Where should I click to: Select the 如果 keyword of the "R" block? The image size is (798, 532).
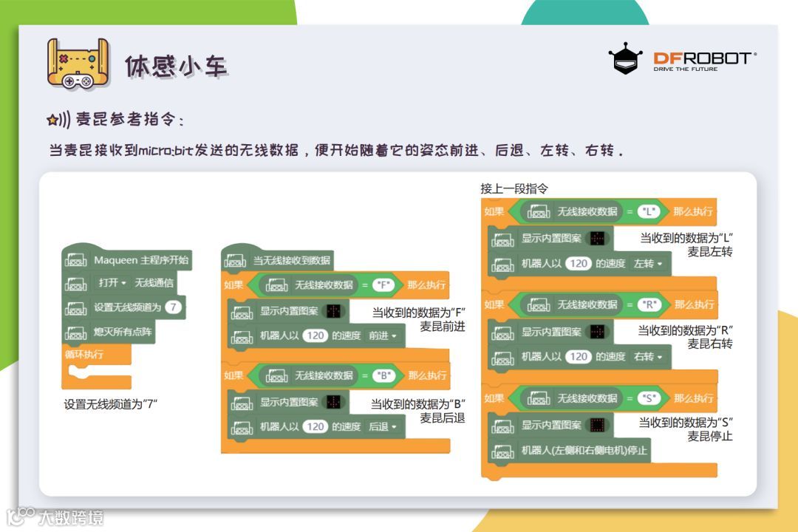pos(494,305)
